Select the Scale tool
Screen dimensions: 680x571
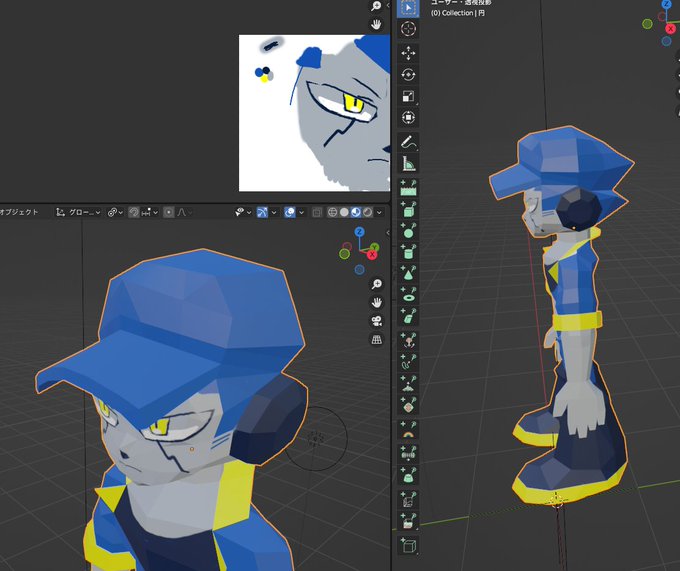pyautogui.click(x=408, y=96)
